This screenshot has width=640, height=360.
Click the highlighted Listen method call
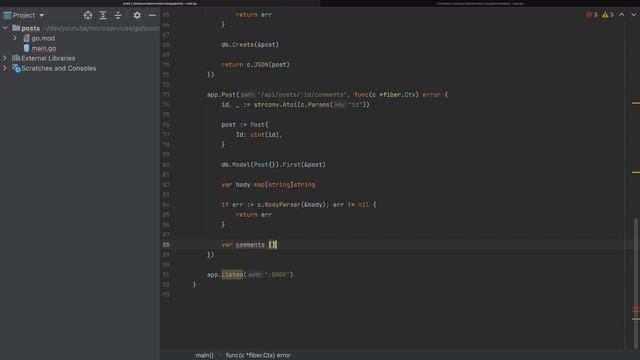[x=232, y=275]
